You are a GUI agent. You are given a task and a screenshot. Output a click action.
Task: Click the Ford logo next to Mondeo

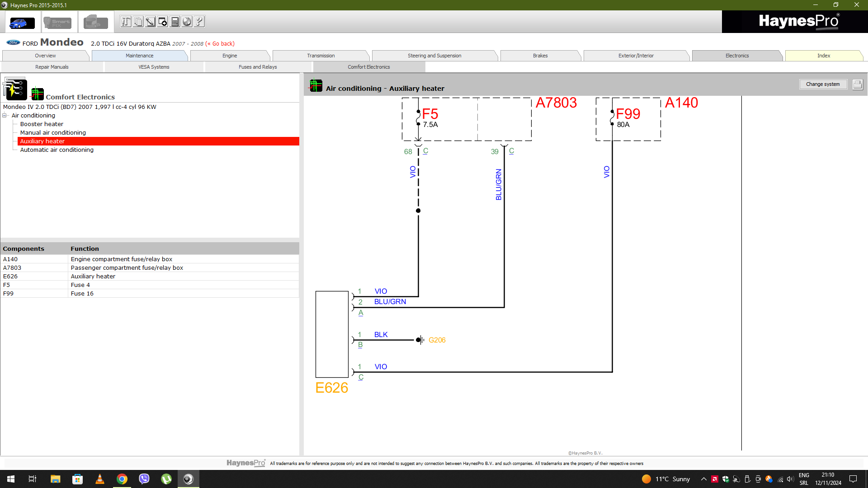(13, 42)
